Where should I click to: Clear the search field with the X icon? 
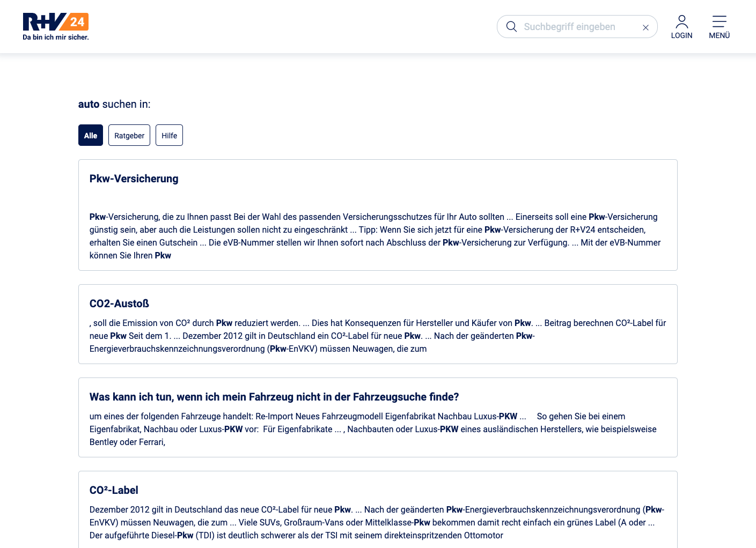(645, 27)
